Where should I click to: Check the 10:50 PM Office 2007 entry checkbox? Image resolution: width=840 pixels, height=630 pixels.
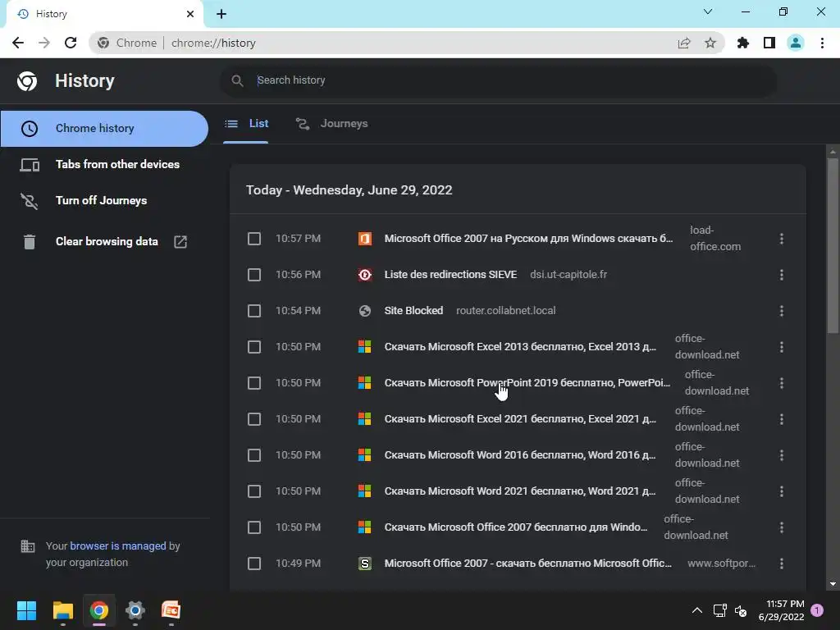[x=254, y=527]
